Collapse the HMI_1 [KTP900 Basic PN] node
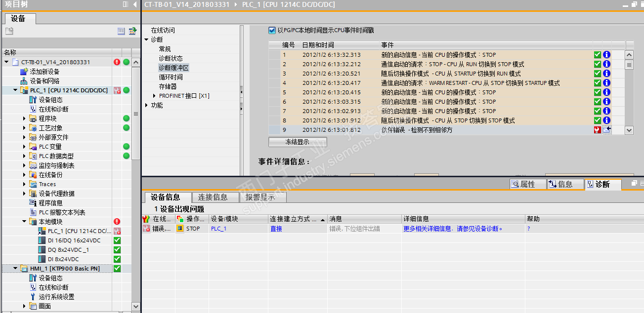This screenshot has width=644, height=313. 16,269
